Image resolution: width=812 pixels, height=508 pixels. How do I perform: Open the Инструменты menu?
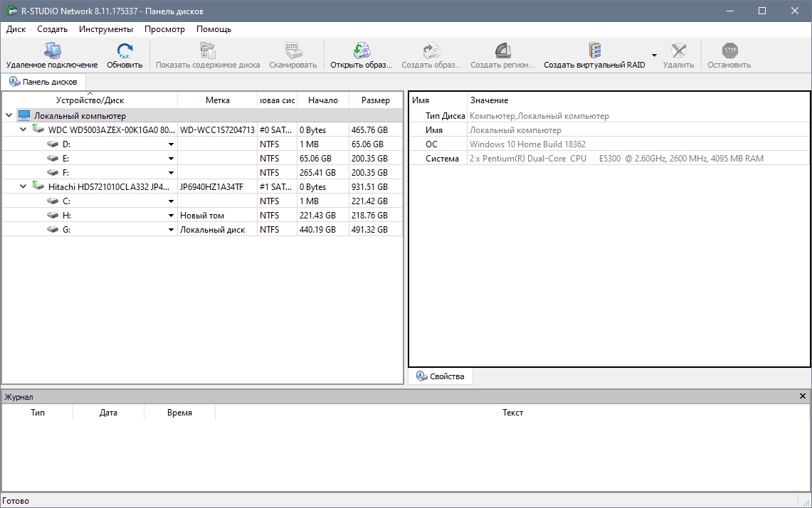pos(106,29)
